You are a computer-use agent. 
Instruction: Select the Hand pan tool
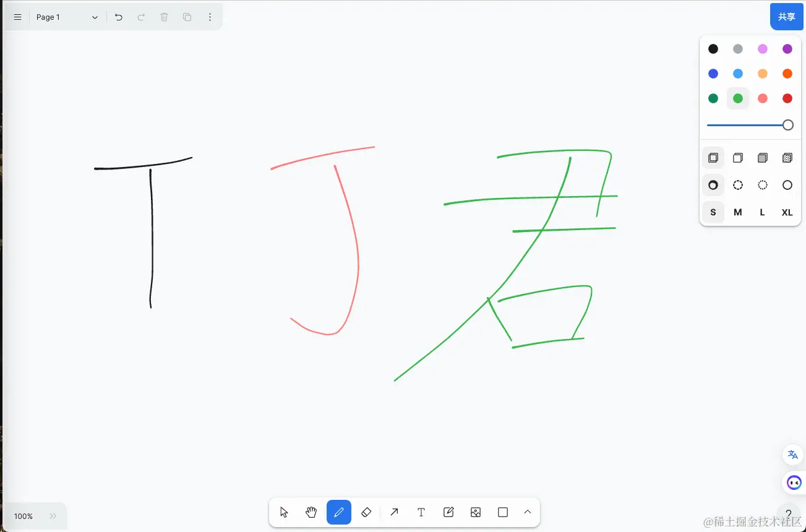pyautogui.click(x=311, y=512)
